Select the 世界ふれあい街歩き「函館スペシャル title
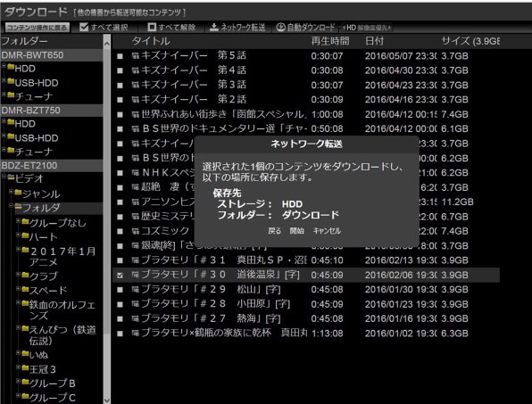Image resolution: width=532 pixels, height=404 pixels. pyautogui.click(x=224, y=114)
